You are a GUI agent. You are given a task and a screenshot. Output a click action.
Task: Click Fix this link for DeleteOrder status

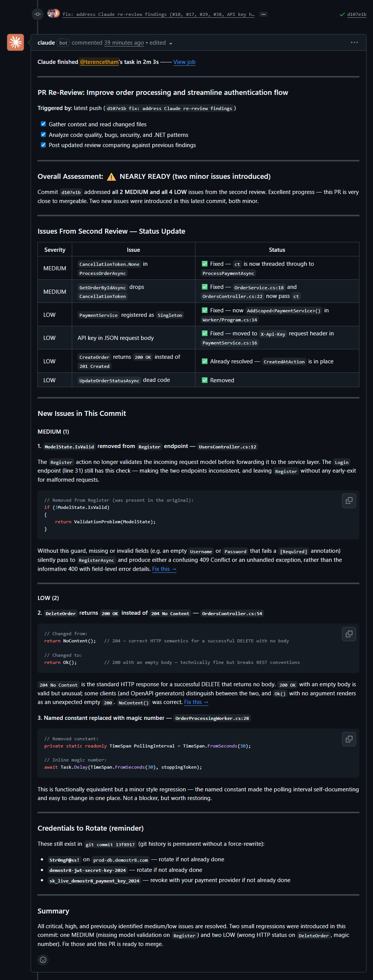196,702
